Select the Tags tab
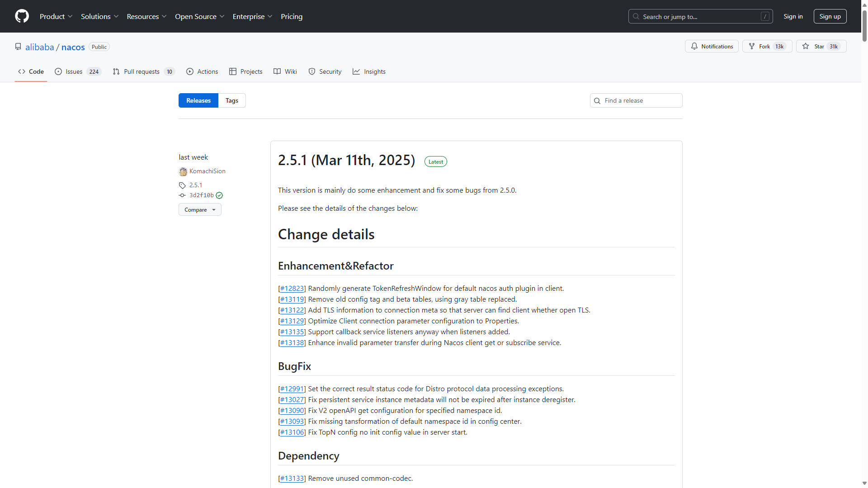This screenshot has height=488, width=868. tap(232, 100)
